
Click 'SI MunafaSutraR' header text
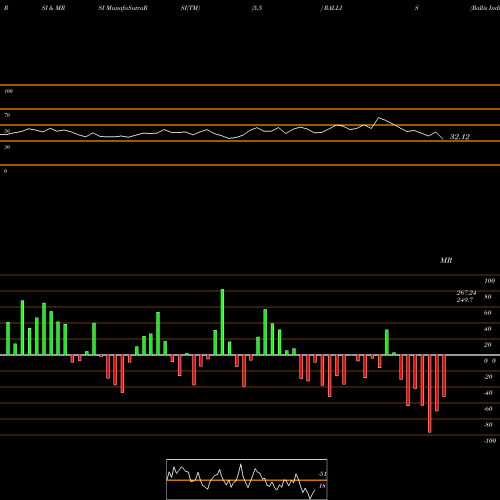[x=123, y=8]
